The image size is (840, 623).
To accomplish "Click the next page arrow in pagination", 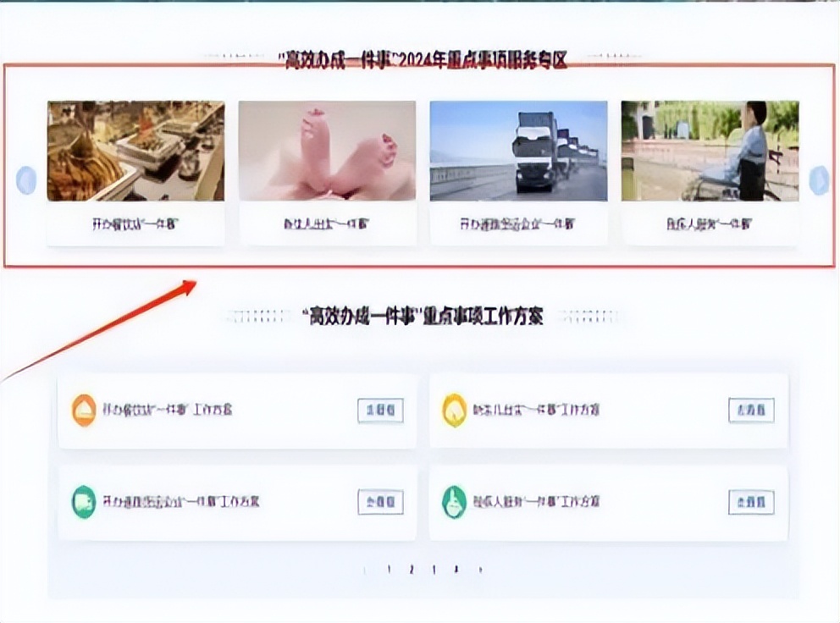I will [x=480, y=570].
